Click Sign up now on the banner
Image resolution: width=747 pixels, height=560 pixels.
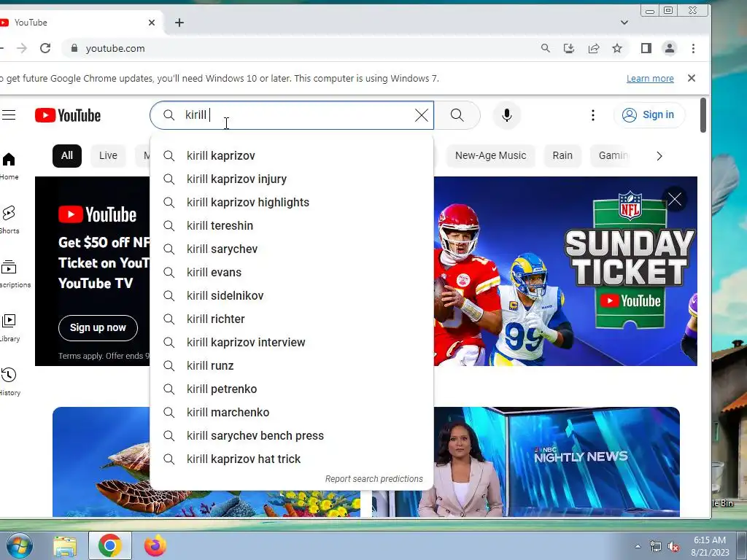coord(98,327)
